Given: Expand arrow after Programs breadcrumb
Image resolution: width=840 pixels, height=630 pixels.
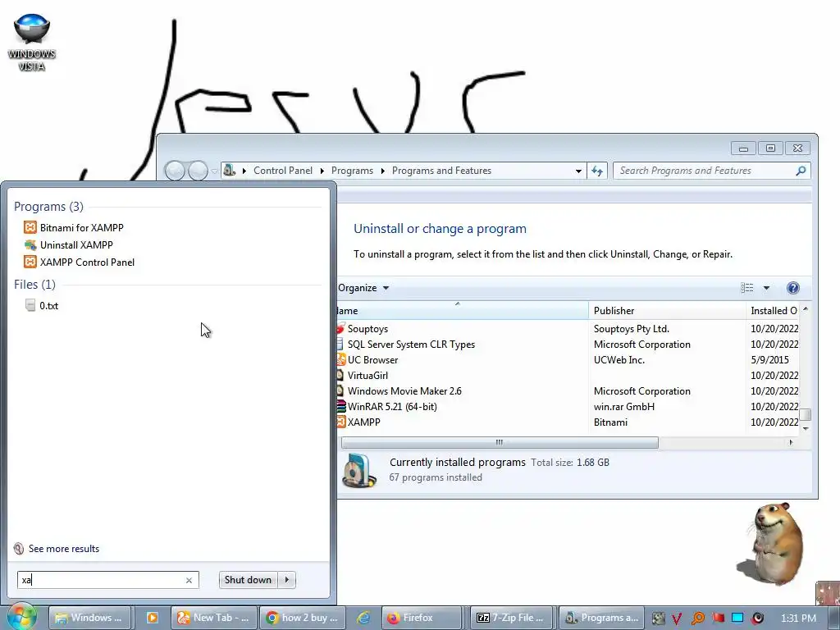Looking at the screenshot, I should click(x=382, y=171).
